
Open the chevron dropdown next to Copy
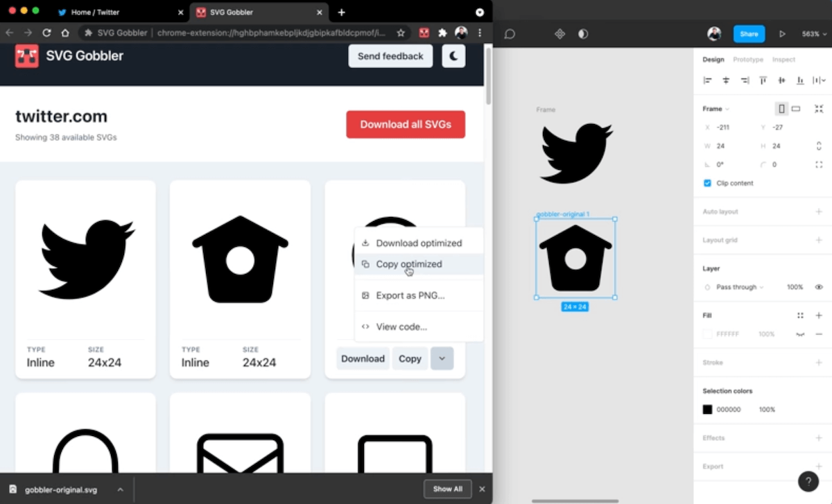coord(442,358)
